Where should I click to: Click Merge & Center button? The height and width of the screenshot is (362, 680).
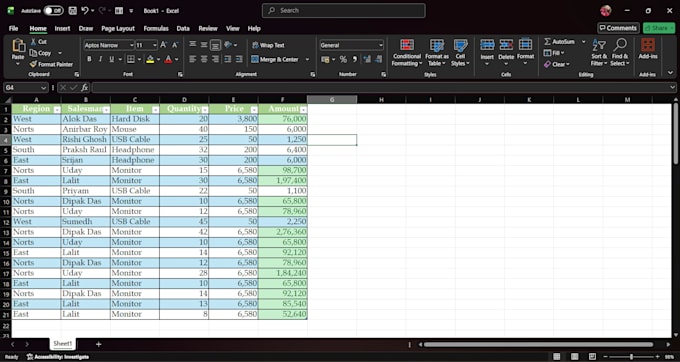point(275,59)
